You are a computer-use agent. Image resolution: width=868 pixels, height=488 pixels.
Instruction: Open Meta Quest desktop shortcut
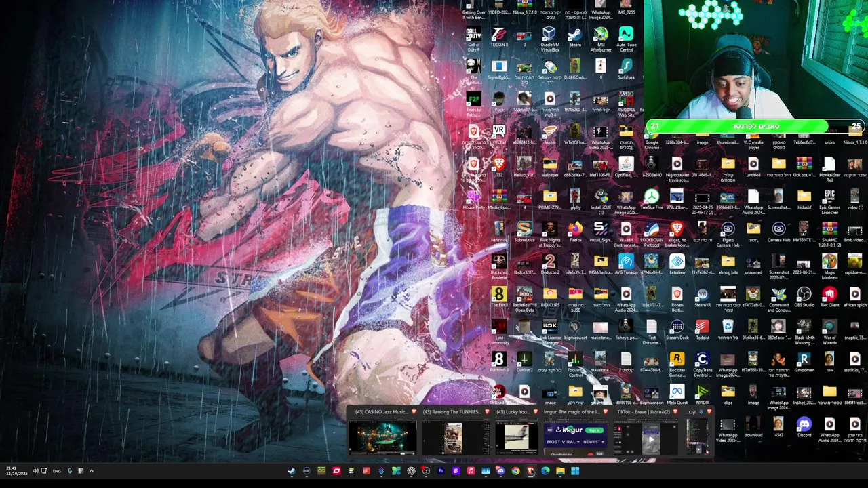pos(677,395)
